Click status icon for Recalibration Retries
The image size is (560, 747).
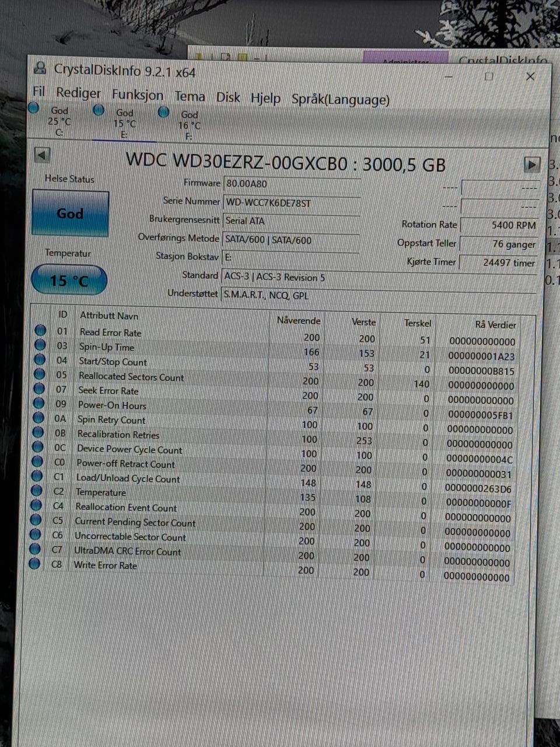[x=38, y=432]
